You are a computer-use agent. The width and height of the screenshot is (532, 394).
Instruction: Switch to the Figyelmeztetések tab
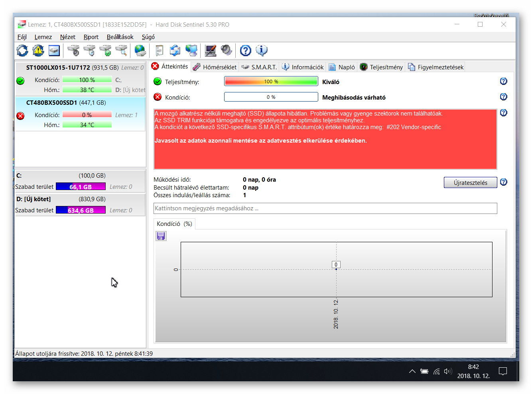pyautogui.click(x=435, y=67)
